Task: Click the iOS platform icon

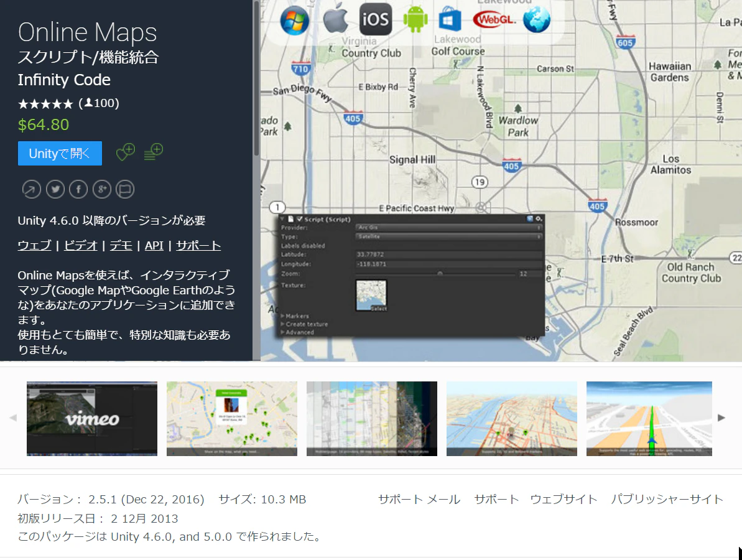Action: [x=375, y=19]
